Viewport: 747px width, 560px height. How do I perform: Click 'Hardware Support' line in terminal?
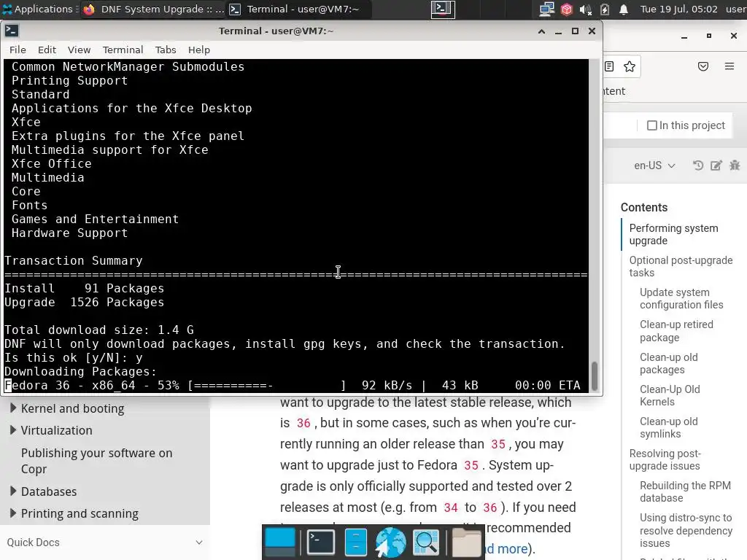point(69,233)
